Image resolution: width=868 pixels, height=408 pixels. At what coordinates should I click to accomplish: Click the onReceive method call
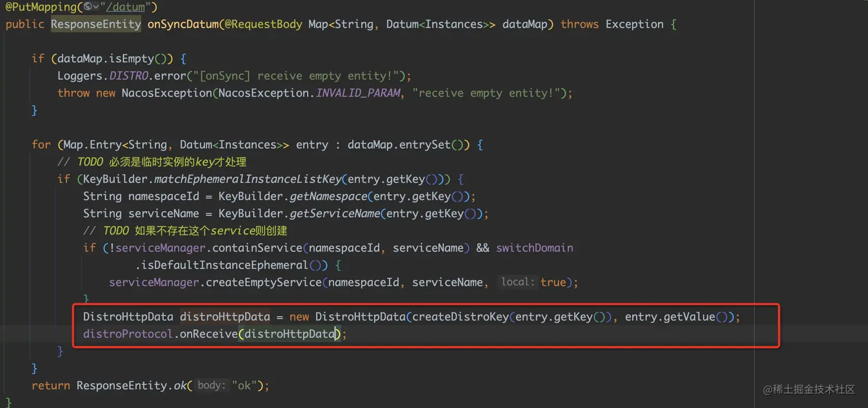click(x=209, y=334)
